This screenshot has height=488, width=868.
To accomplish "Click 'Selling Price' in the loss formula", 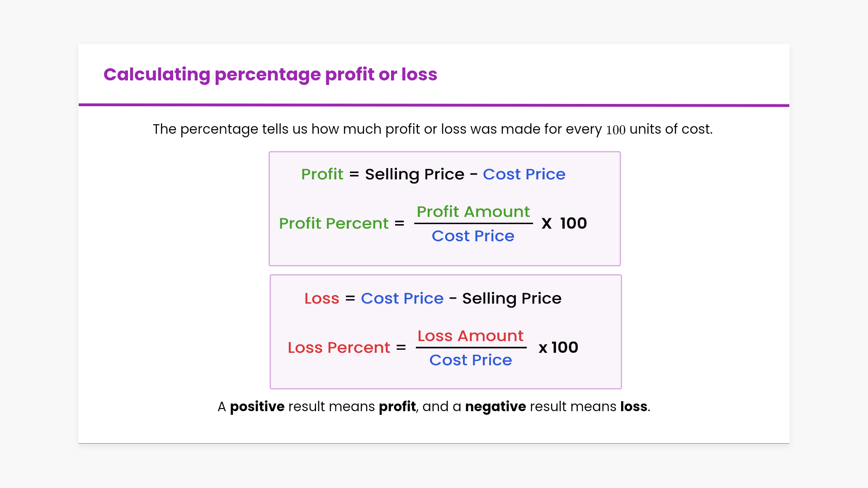I will (511, 299).
